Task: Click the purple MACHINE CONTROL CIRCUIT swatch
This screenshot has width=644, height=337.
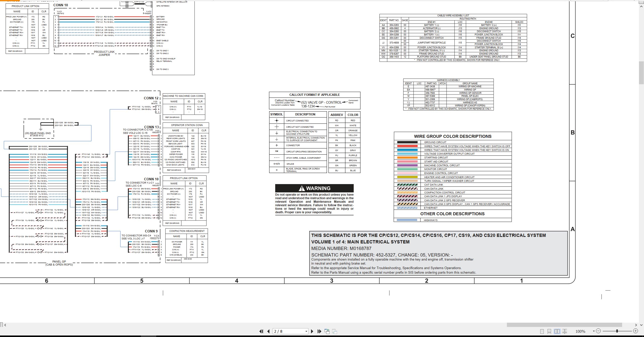Action: point(407,165)
